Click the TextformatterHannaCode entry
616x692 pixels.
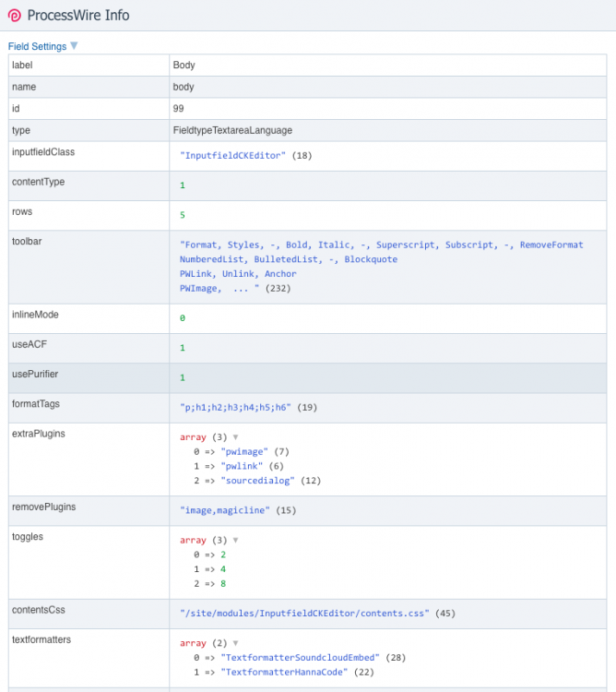[x=287, y=673]
